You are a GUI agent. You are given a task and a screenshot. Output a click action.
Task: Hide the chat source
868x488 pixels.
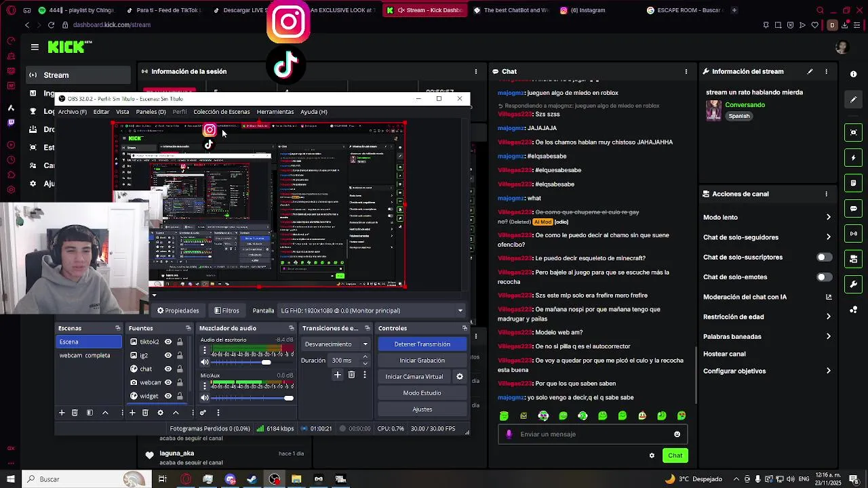coord(168,369)
